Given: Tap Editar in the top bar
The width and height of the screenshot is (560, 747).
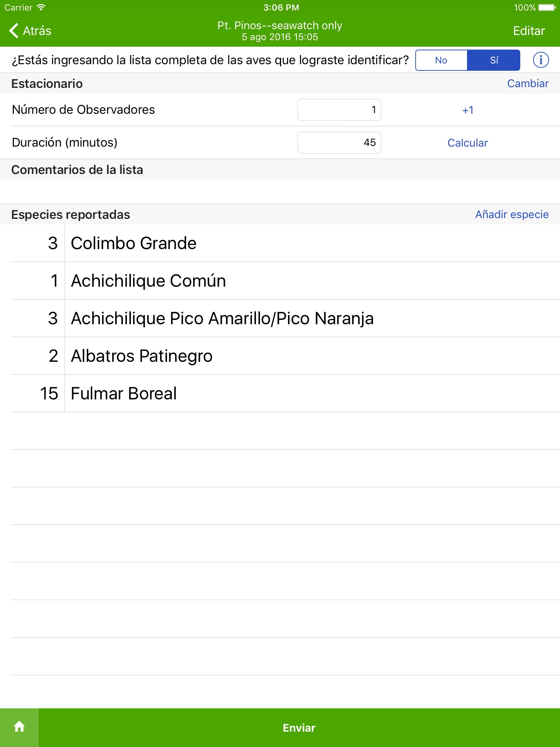Looking at the screenshot, I should 529,31.
